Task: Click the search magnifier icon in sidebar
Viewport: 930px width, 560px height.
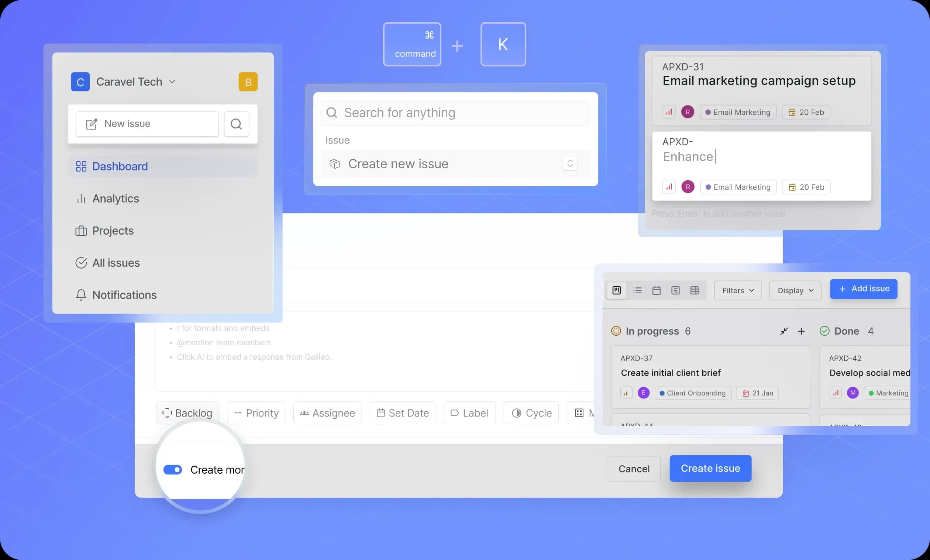Action: 236,124
